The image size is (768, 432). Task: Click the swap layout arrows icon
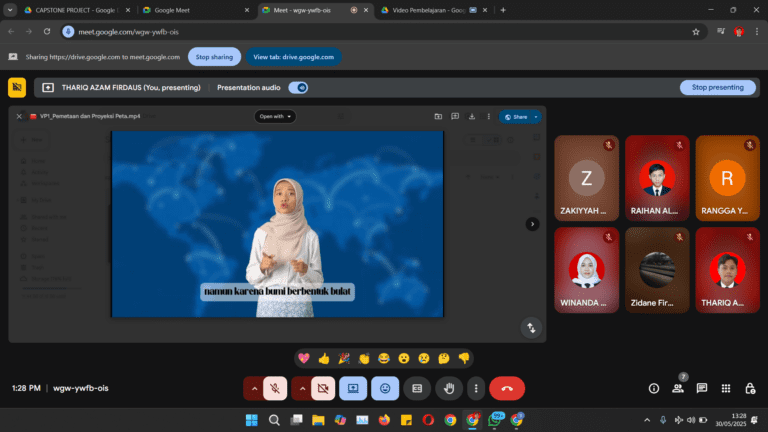(531, 328)
